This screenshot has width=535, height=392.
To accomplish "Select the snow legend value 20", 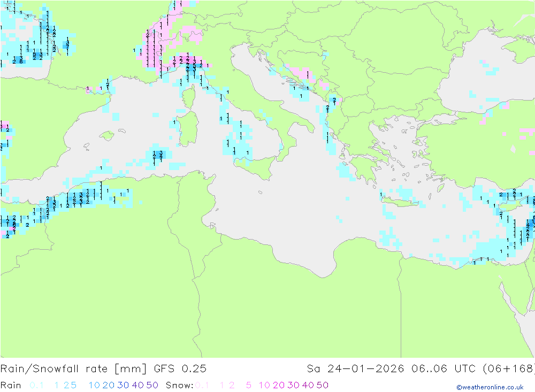I will pos(279,385).
